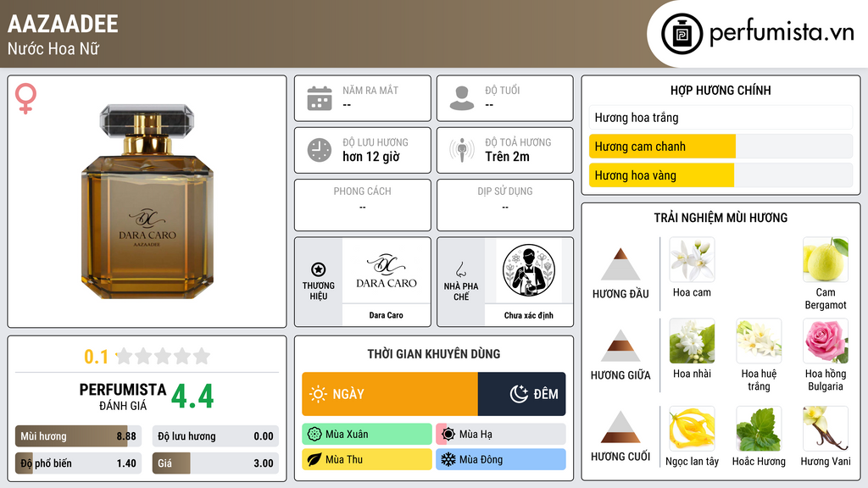
Task: Click the Hợp hương chính heading
Action: pyautogui.click(x=721, y=90)
